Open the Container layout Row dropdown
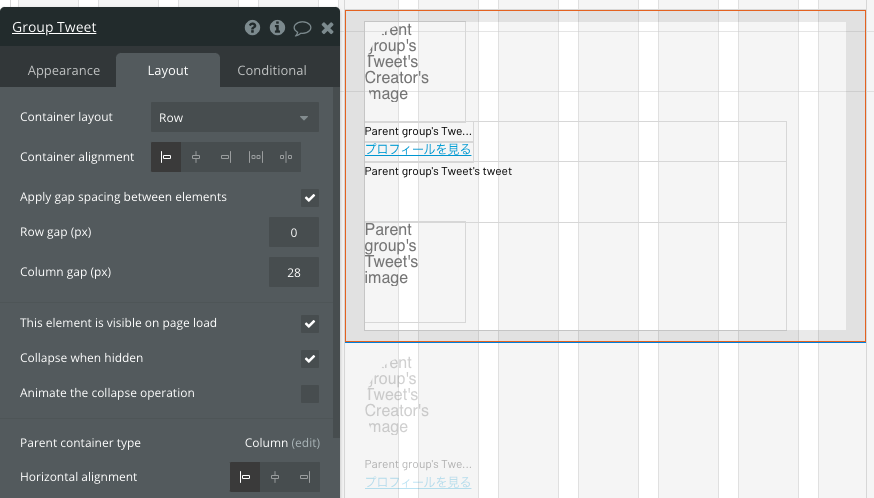 (235, 117)
